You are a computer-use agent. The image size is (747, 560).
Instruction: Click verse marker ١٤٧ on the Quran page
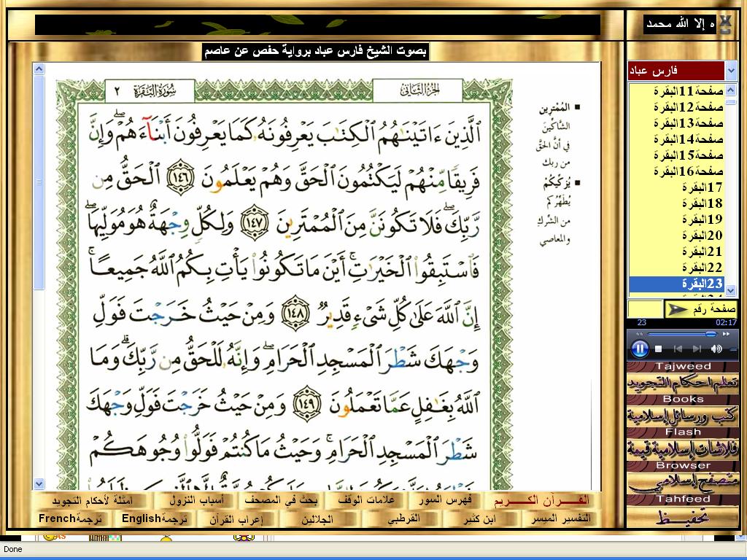[254, 222]
